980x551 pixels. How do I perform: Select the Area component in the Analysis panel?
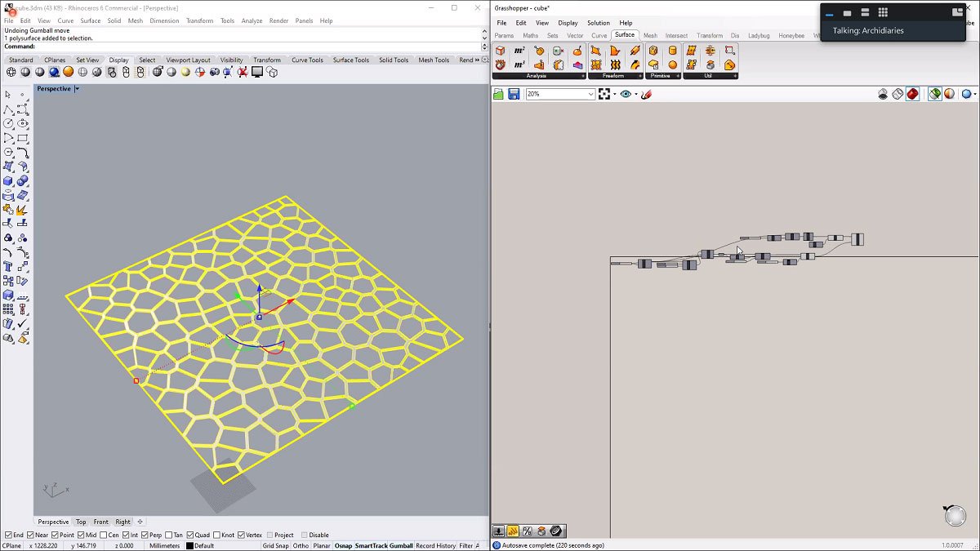point(517,51)
